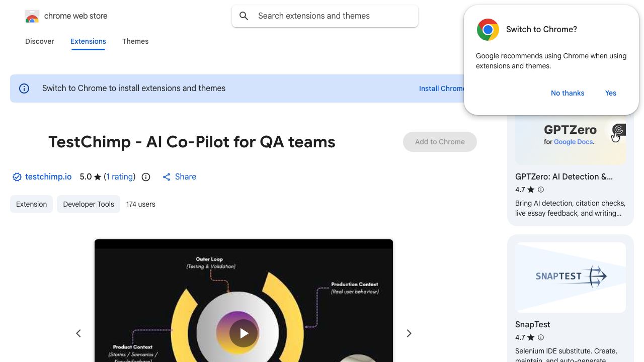Click the TestChimp extension title heading

192,142
